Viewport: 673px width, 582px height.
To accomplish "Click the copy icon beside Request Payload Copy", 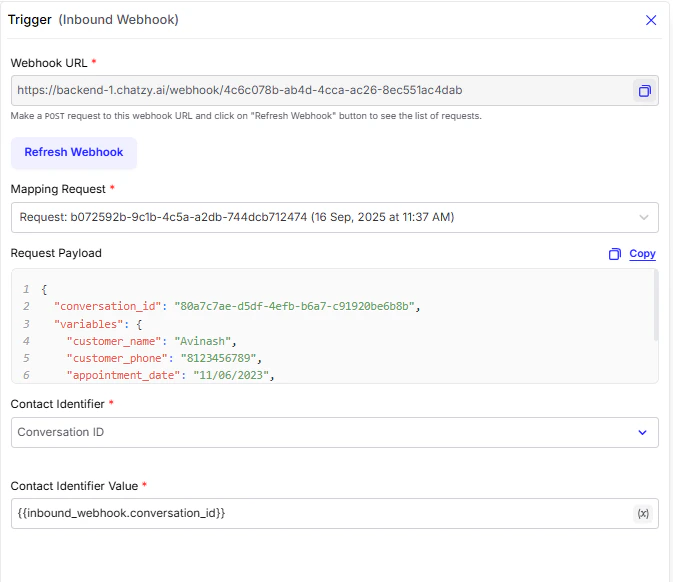I will coord(615,254).
